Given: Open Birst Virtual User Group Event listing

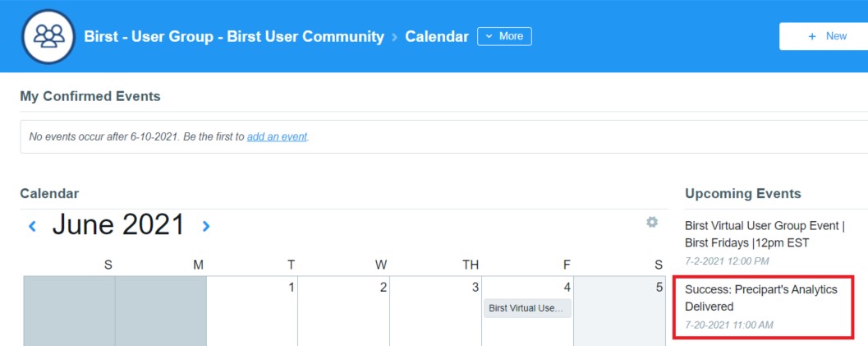Looking at the screenshot, I should [764, 235].
